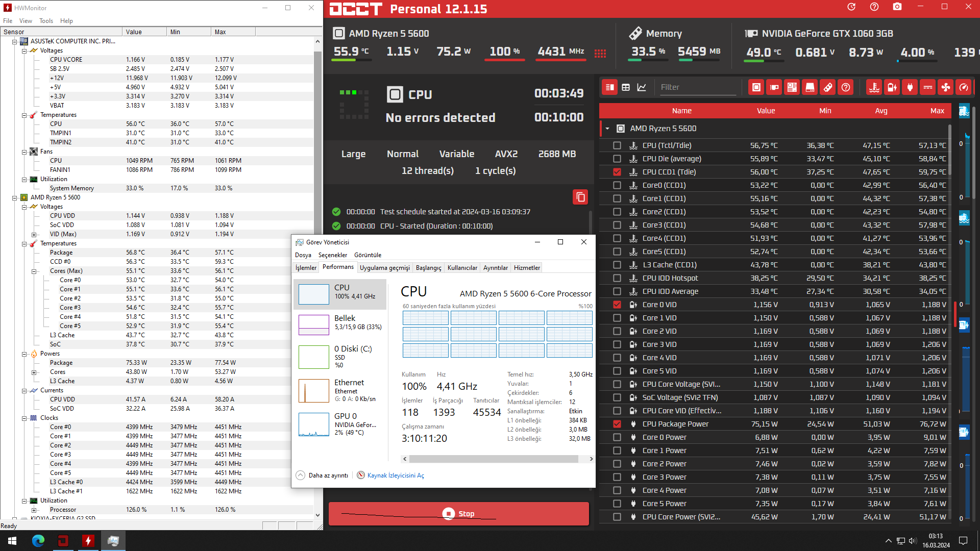Open Kaynak İzleyicisini Aç link
The image size is (980, 551).
click(395, 475)
